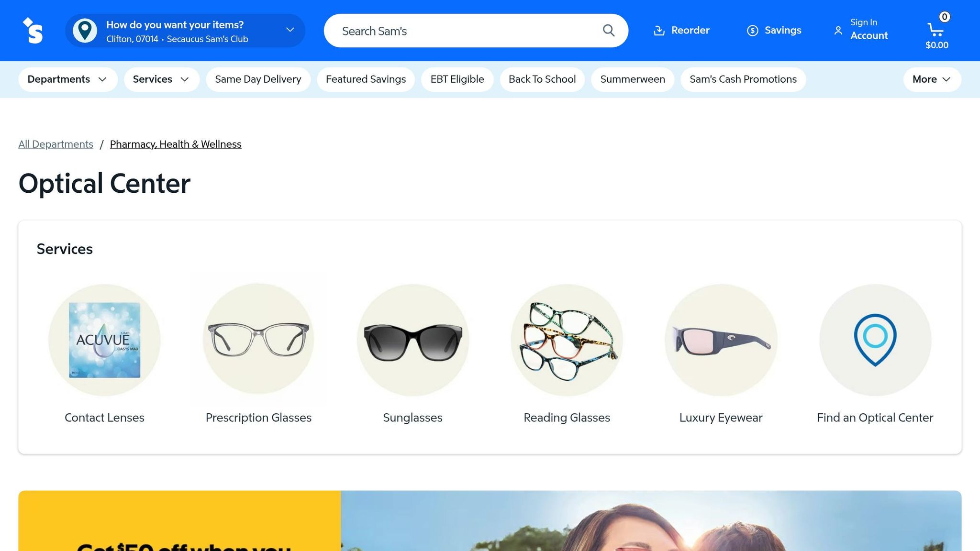Open the Luxury Eyewear image
This screenshot has width=980, height=551.
(x=721, y=340)
